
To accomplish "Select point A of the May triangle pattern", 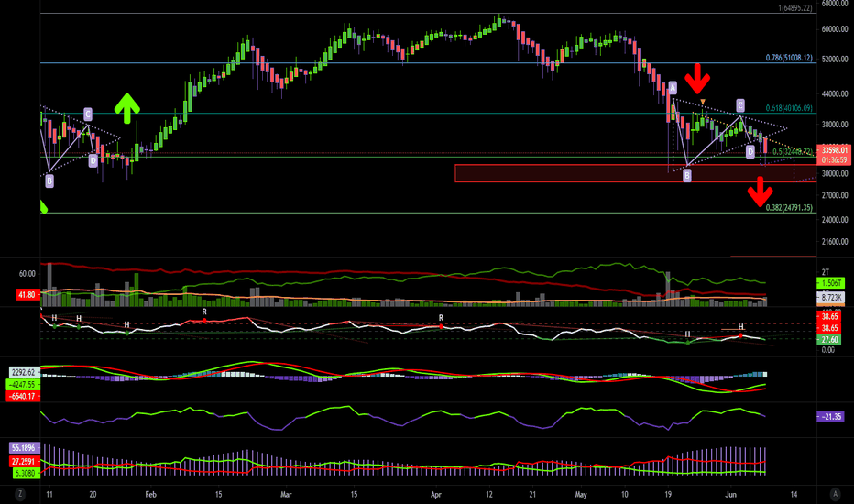I will click(673, 88).
